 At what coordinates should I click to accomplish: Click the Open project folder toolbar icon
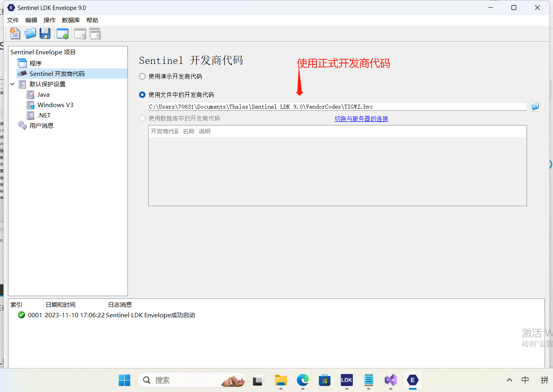(x=30, y=34)
